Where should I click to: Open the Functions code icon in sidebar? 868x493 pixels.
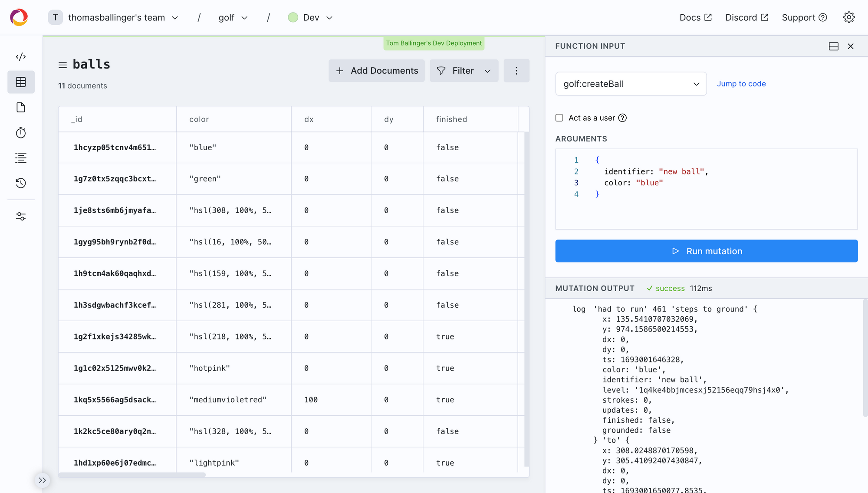[21, 57]
